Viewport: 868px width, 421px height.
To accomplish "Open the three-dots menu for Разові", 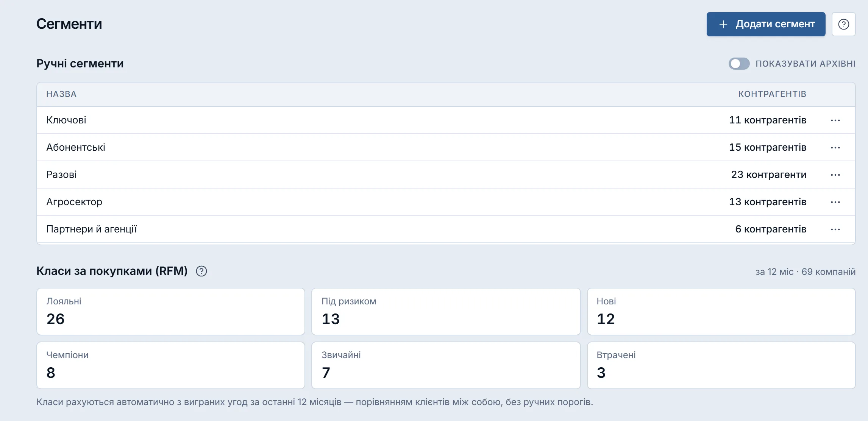I will pos(835,175).
